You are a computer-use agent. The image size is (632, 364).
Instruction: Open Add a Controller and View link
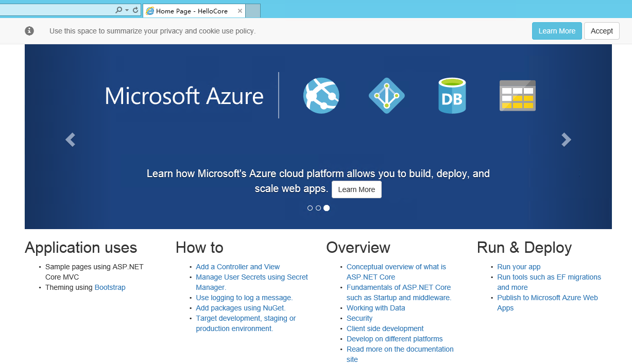[x=238, y=267]
